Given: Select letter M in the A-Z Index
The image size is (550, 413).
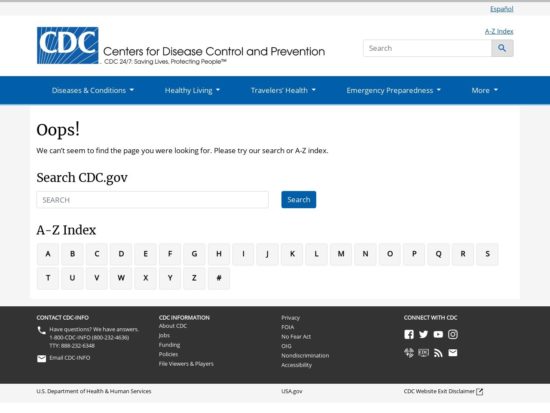Looking at the screenshot, I should 341,254.
